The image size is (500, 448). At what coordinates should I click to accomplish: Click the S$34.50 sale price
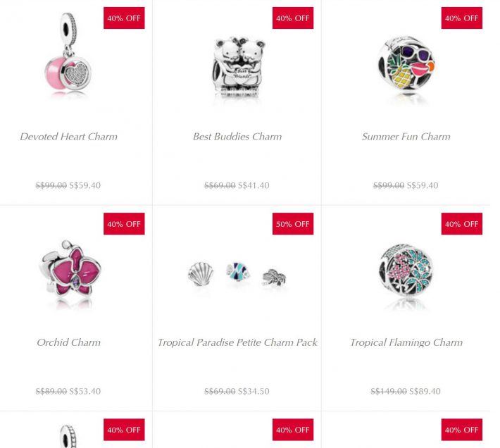[254, 391]
